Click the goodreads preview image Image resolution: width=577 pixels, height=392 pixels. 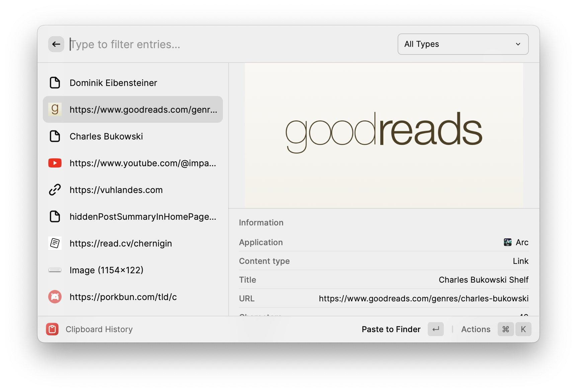[384, 135]
